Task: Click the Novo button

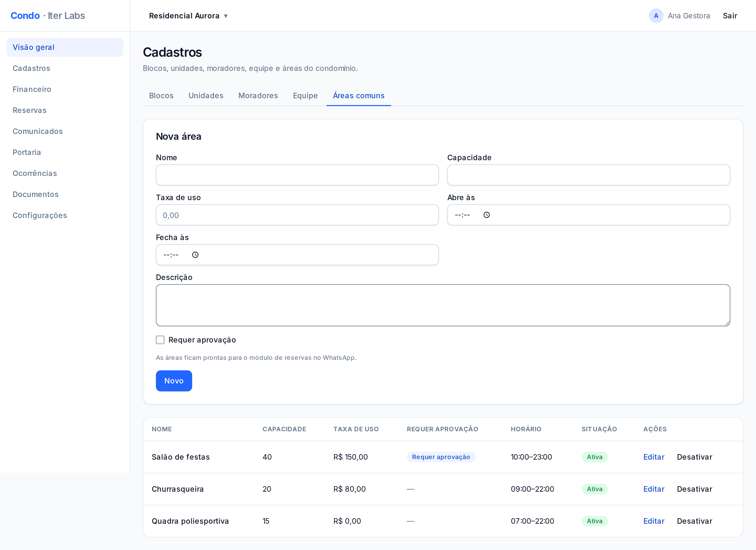Action: pos(174,381)
